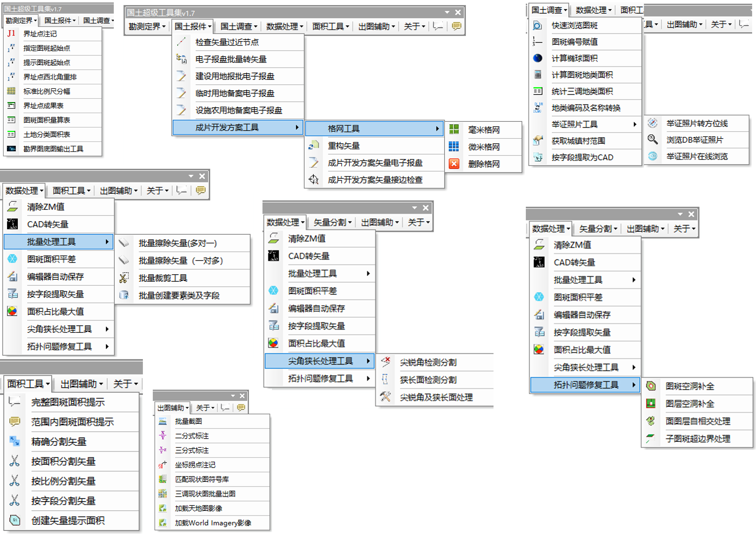Click the 按面积分割矢量 scissors icon
This screenshot has height=534, width=756.
(x=14, y=461)
